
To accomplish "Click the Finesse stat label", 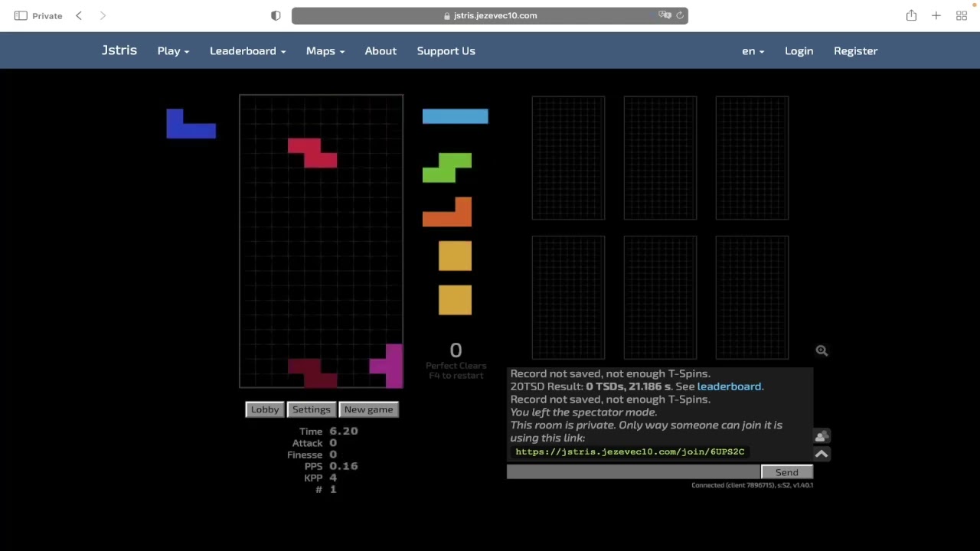I will (x=305, y=455).
